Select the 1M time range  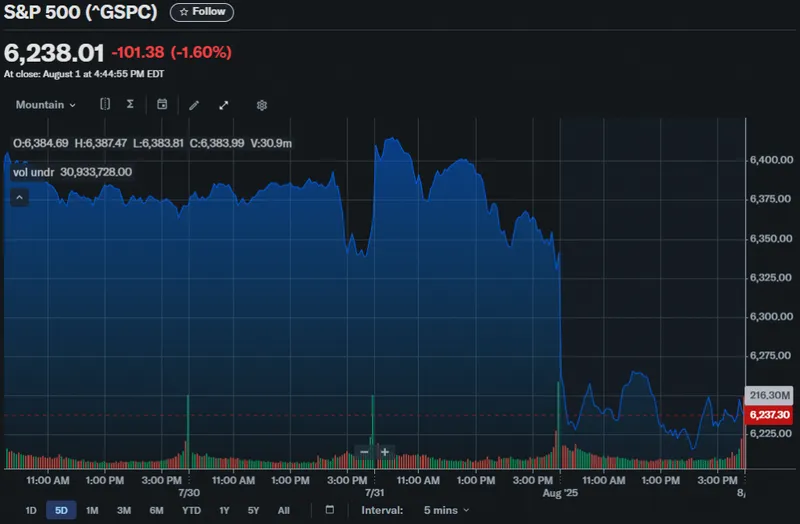pyautogui.click(x=92, y=510)
